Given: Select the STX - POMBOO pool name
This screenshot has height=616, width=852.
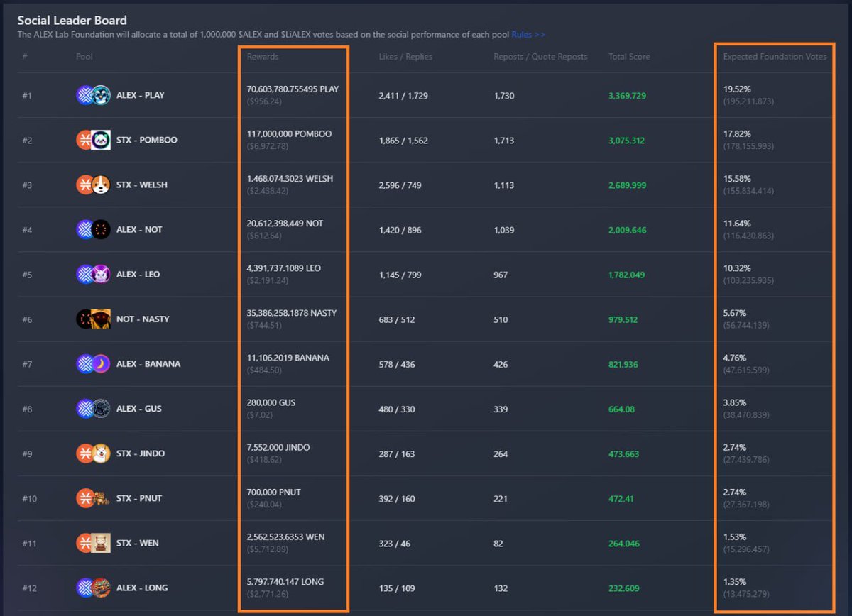Looking at the screenshot, I should (x=147, y=140).
